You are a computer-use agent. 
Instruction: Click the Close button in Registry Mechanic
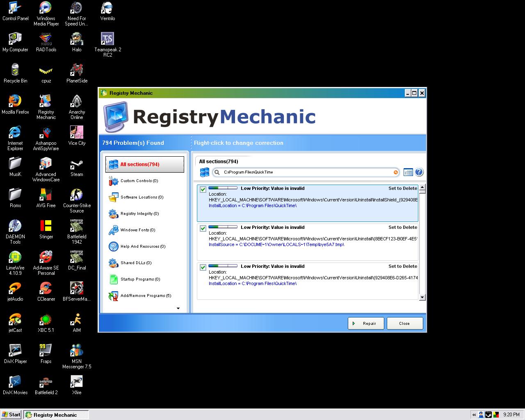tap(404, 323)
